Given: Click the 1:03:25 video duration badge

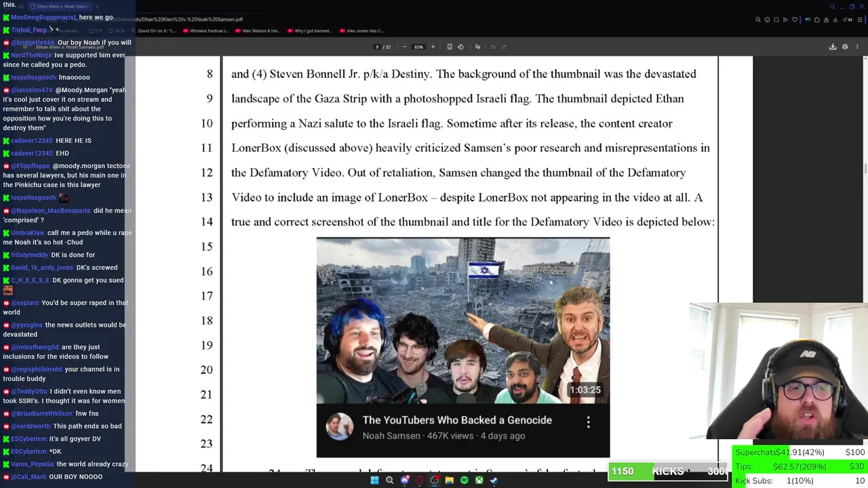Looking at the screenshot, I should pos(585,390).
